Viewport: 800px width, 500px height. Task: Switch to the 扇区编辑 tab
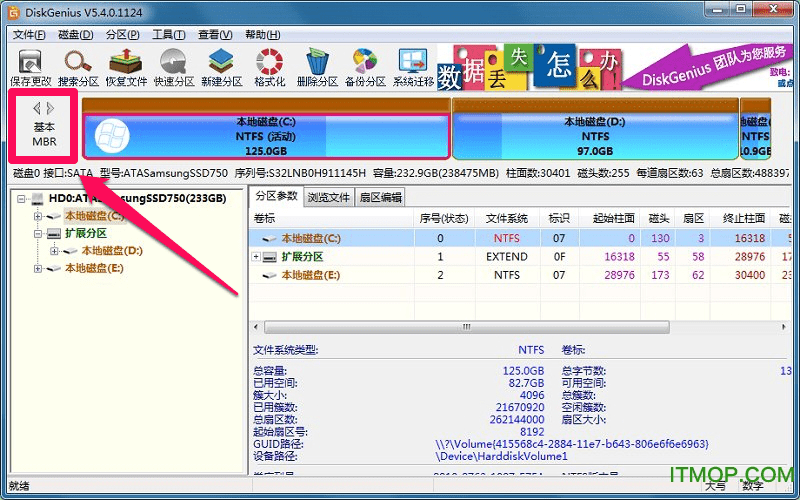(x=381, y=197)
